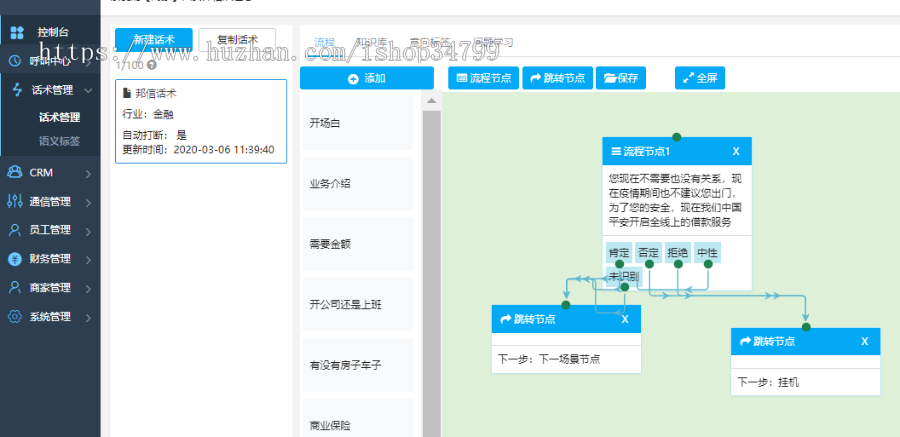This screenshot has width=900, height=437.
Task: Click the 肯定 branch tag
Action: (620, 253)
